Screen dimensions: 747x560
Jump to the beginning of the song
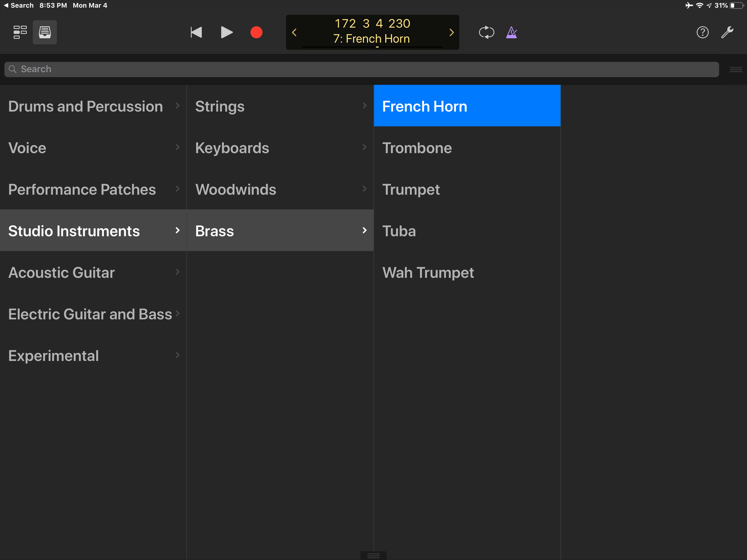point(196,33)
